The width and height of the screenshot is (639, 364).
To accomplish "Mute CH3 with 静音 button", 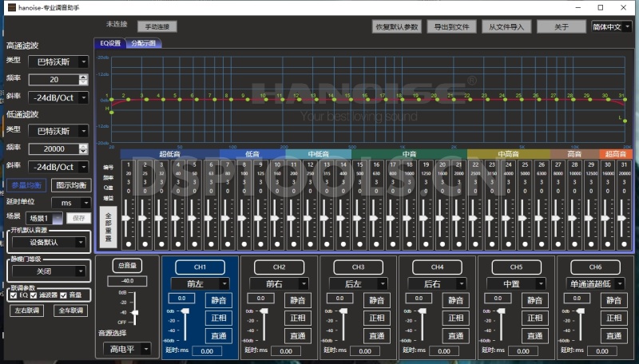I will click(378, 301).
